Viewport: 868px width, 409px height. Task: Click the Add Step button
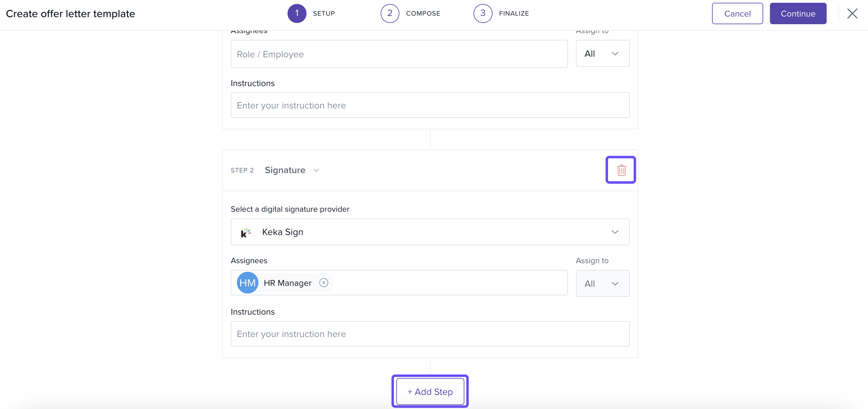click(430, 392)
